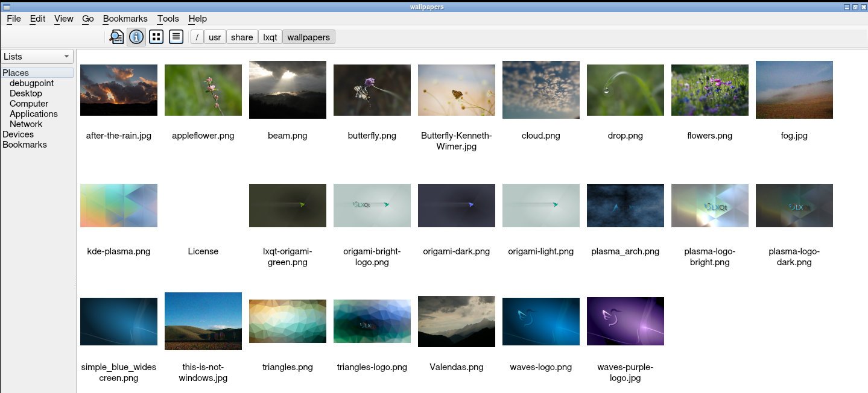
Task: Switch to the lined detailed list view icon
Action: [176, 37]
